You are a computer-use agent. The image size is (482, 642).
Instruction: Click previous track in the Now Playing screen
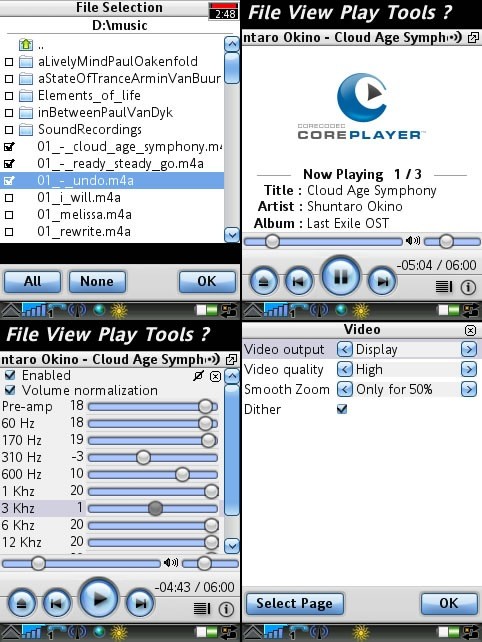[x=299, y=281]
